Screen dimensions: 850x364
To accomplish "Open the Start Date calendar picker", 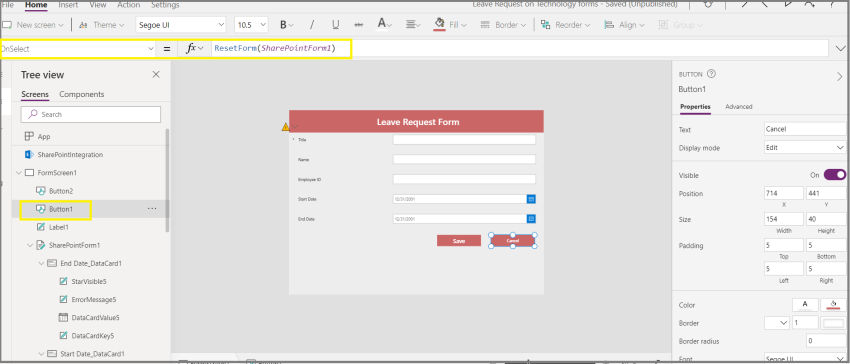I will pos(531,199).
